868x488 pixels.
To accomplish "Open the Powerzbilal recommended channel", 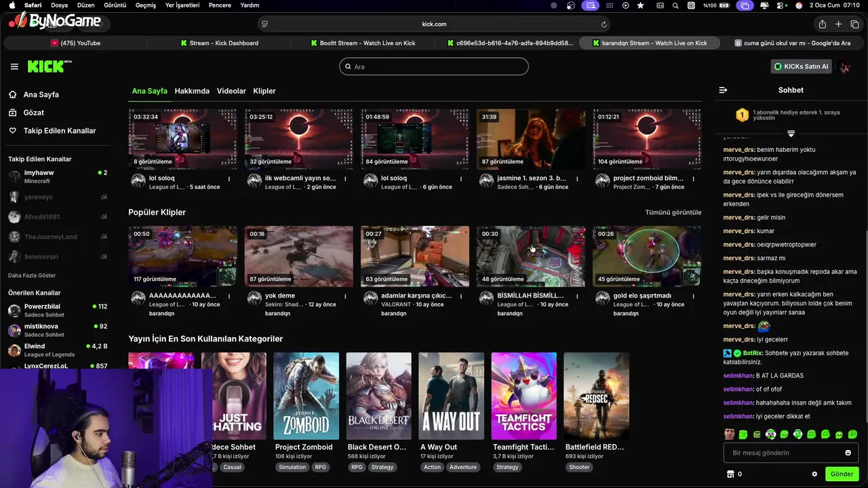I will pyautogui.click(x=58, y=310).
